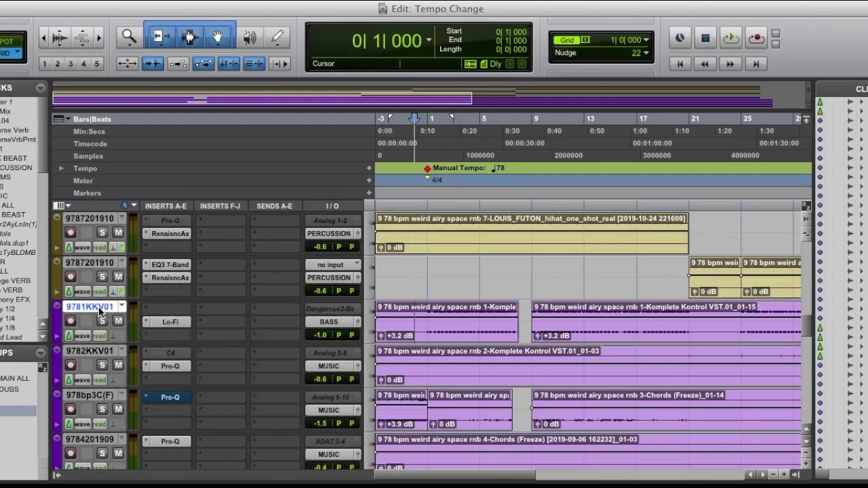The height and width of the screenshot is (488, 868).
Task: Click the Manual Tempo red diamond marker
Action: [x=427, y=168]
